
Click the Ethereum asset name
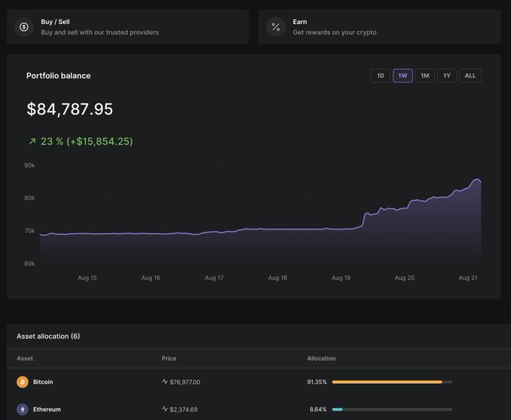click(x=47, y=409)
